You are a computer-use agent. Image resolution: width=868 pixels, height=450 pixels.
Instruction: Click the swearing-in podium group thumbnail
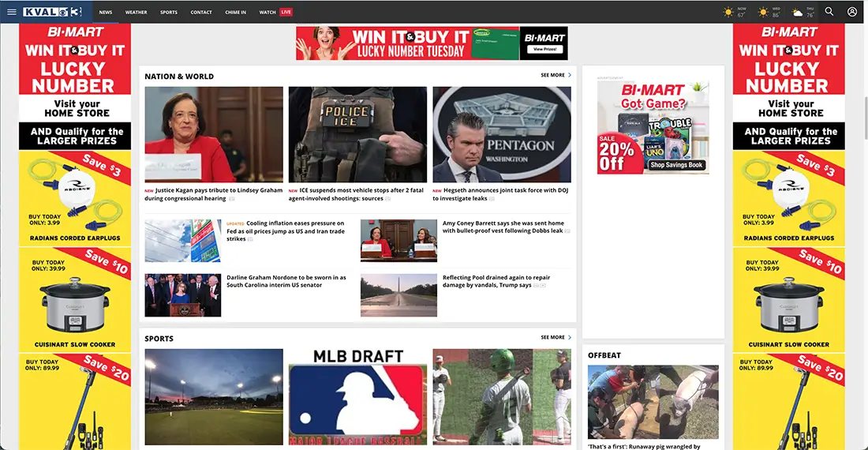coord(183,295)
